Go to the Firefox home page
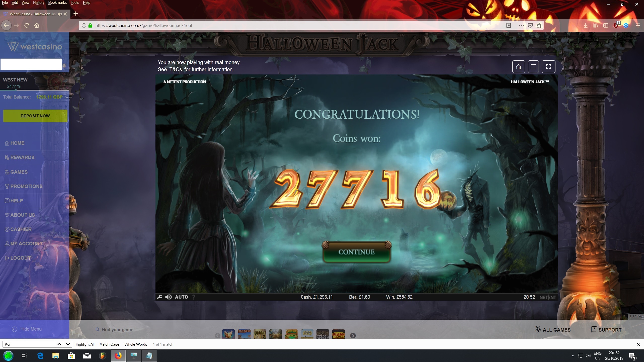Screen dimensions: 644x362 click(x=37, y=25)
